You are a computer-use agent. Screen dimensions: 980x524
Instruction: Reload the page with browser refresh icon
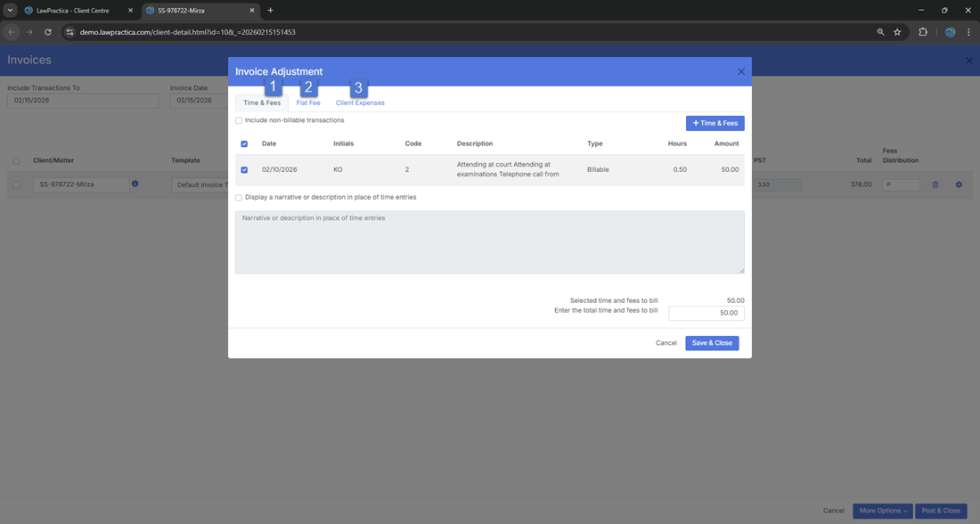tap(48, 32)
